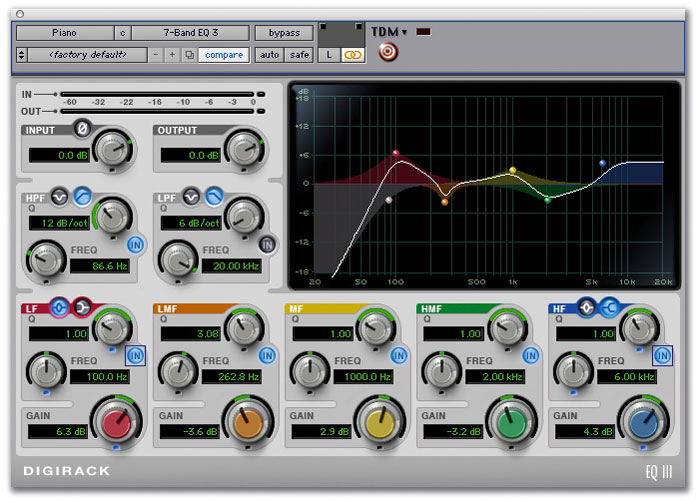The image size is (700, 501).
Task: Select the HF shelf filter type icon
Action: click(608, 308)
